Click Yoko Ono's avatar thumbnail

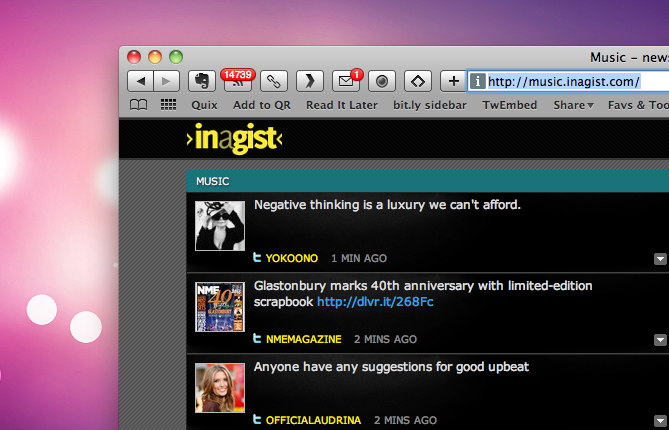point(220,226)
